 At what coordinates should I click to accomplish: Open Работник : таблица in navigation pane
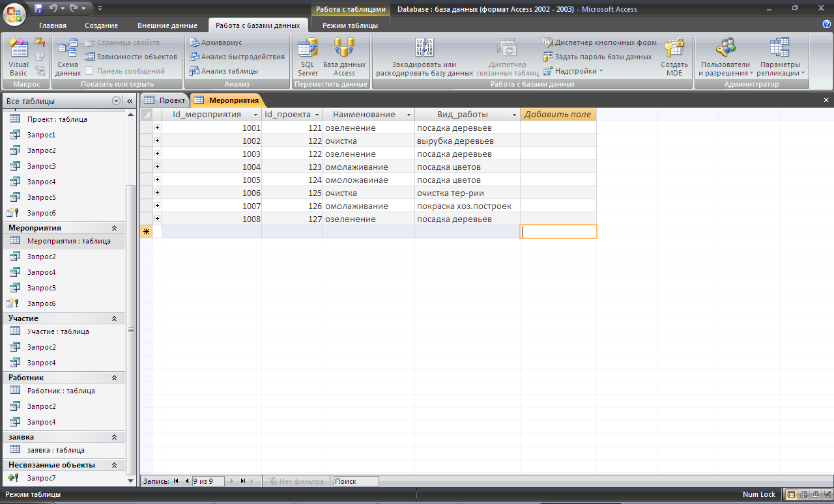tap(61, 391)
